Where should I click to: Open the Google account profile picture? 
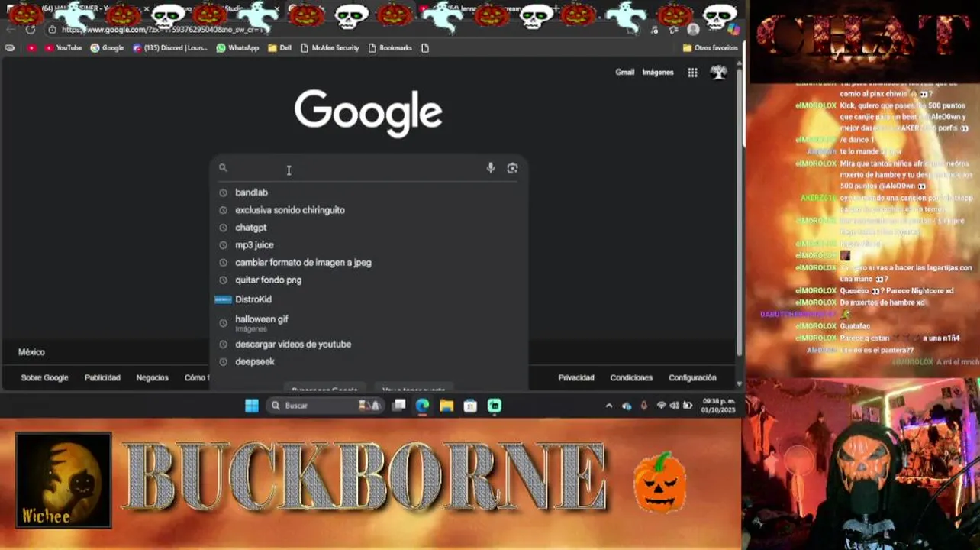pyautogui.click(x=718, y=73)
